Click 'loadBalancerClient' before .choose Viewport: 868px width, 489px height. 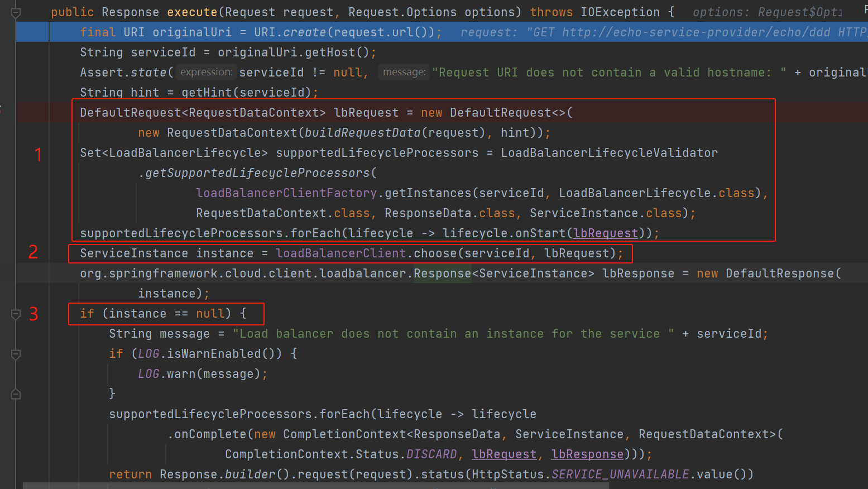[x=341, y=253]
